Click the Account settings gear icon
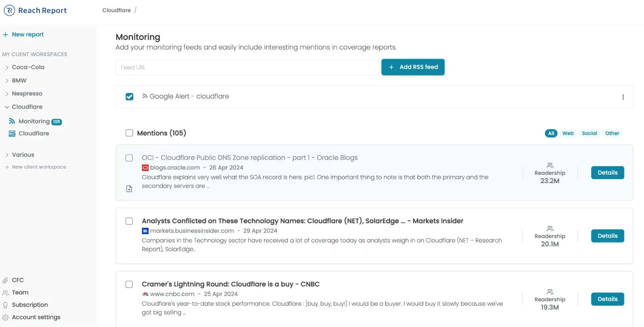This screenshot has width=644, height=327. [x=5, y=318]
